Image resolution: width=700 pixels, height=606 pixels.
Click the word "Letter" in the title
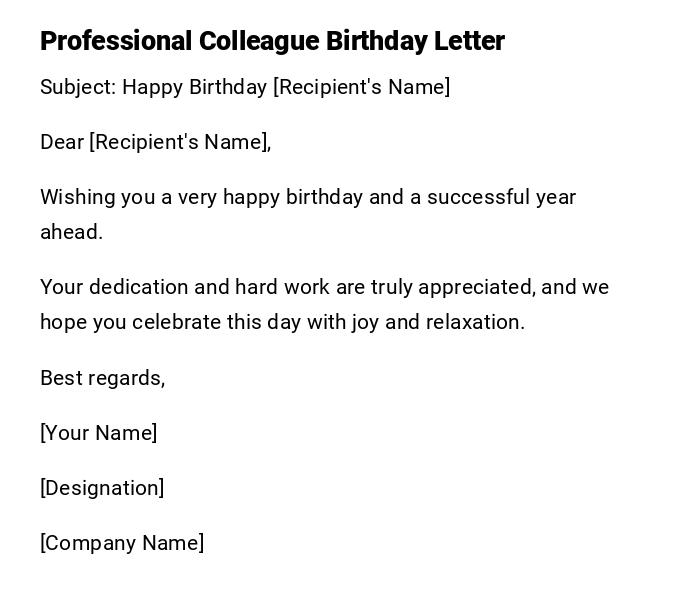(x=469, y=41)
